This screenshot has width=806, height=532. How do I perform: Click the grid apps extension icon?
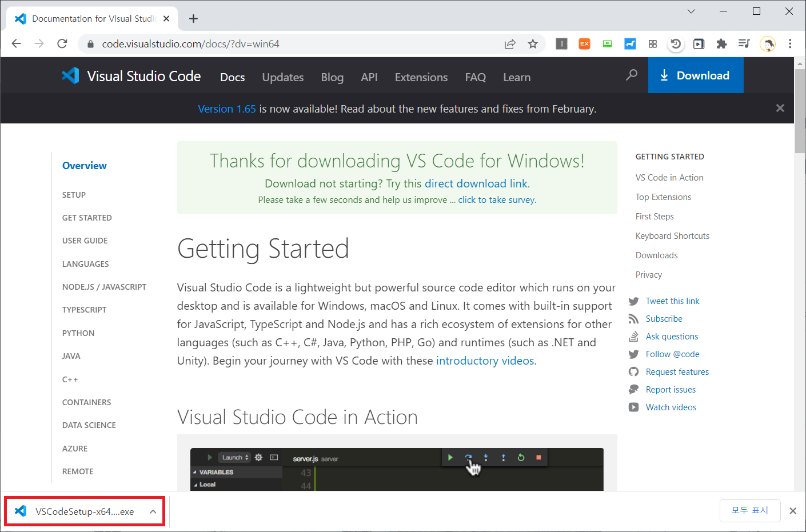[653, 44]
